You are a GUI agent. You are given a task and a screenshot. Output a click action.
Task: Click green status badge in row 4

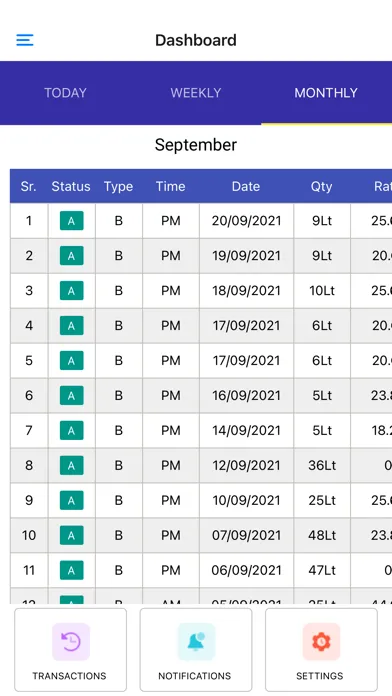pos(71,325)
